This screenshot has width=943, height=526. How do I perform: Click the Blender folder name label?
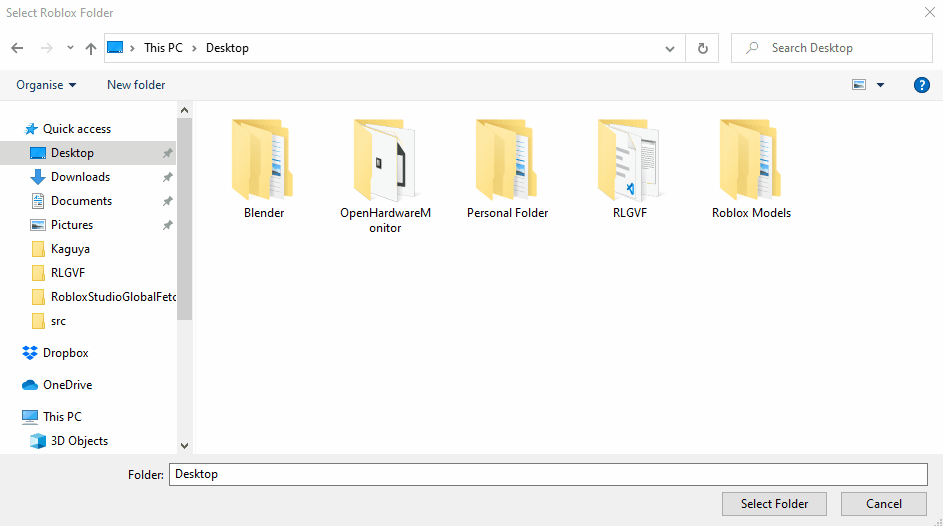[x=264, y=213]
